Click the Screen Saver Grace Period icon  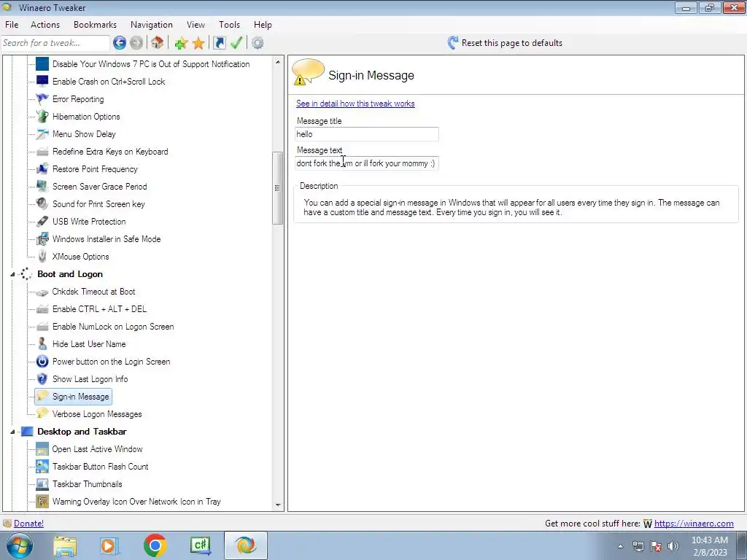[x=42, y=186]
